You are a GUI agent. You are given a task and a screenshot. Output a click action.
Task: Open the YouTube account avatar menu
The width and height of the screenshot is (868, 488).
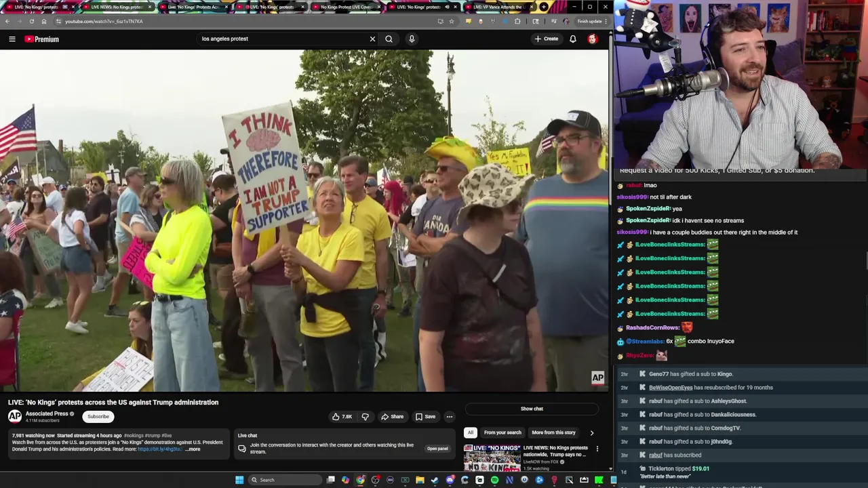[x=593, y=39]
